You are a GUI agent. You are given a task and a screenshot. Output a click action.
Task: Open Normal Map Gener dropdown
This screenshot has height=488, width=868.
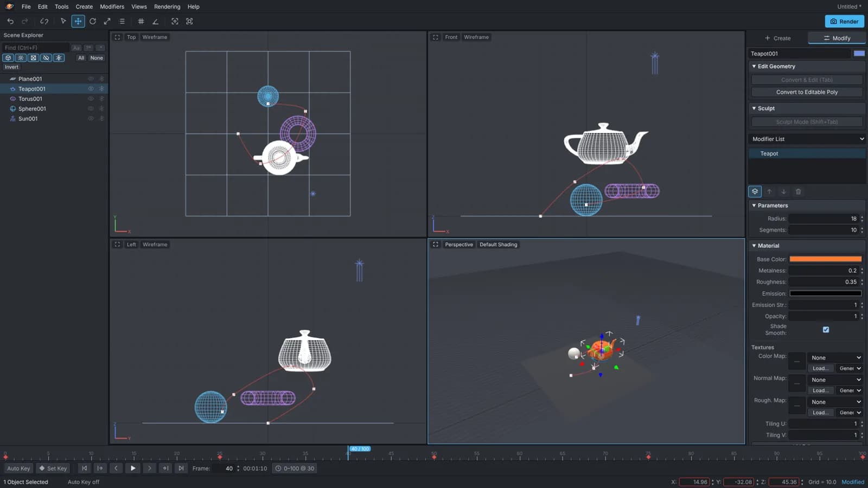point(850,390)
